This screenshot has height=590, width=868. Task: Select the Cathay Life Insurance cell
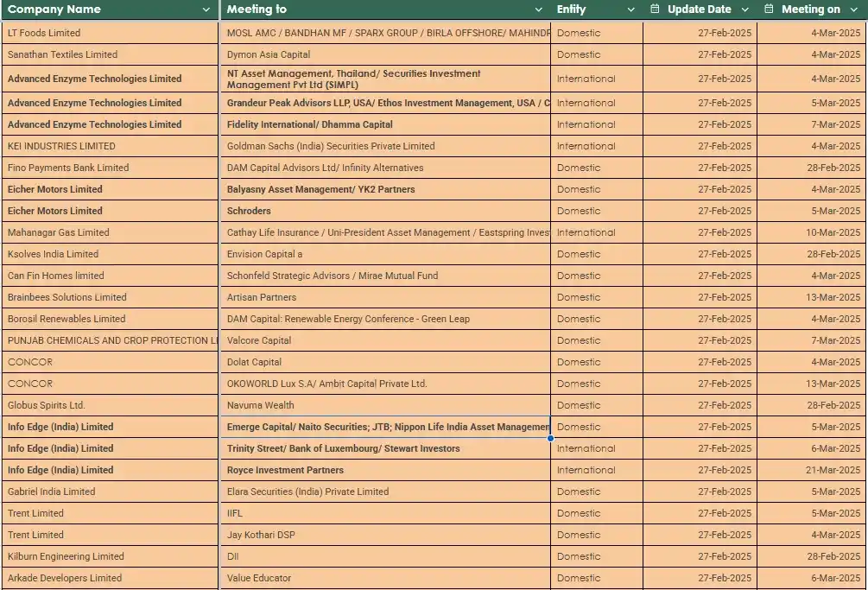pyautogui.click(x=385, y=232)
